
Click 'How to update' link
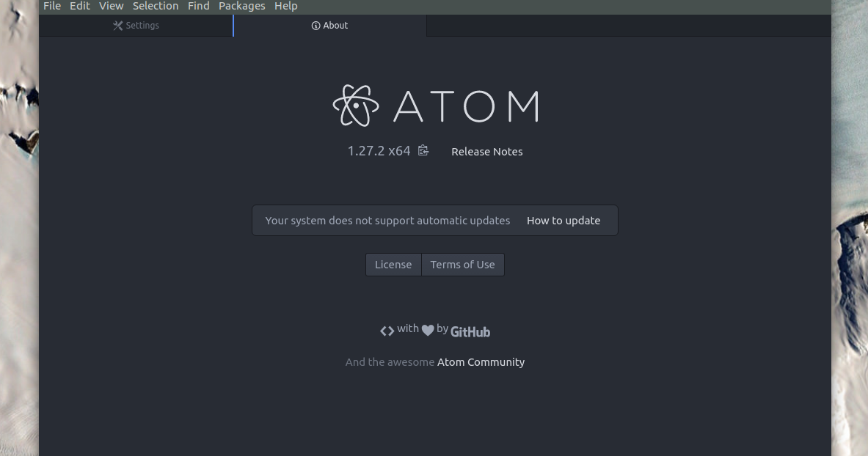pos(564,220)
